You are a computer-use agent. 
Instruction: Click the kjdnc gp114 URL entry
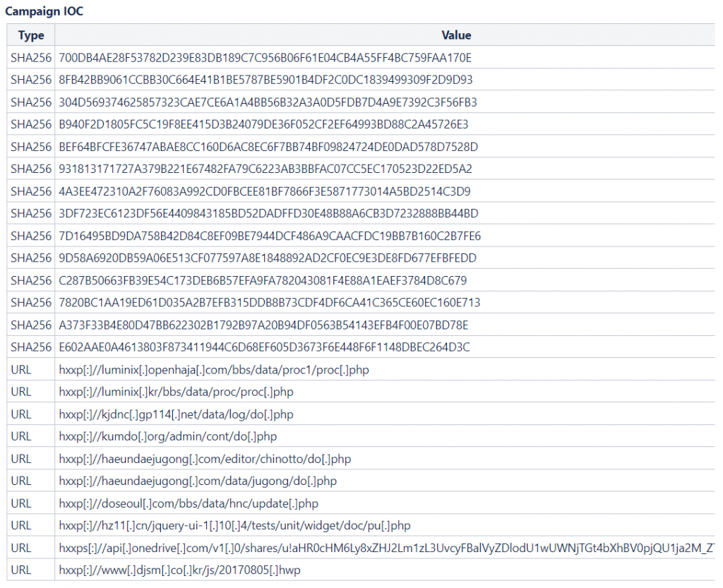pos(177,414)
